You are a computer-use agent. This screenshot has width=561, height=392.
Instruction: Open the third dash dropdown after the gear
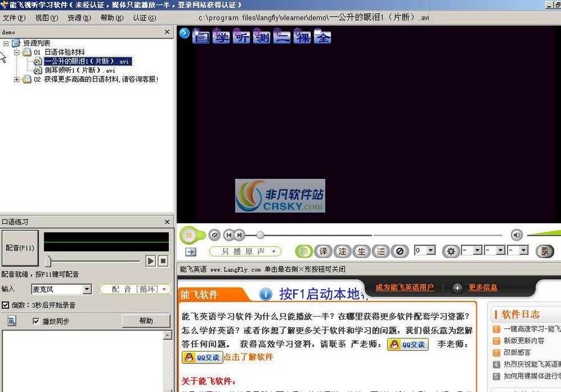pyautogui.click(x=524, y=250)
